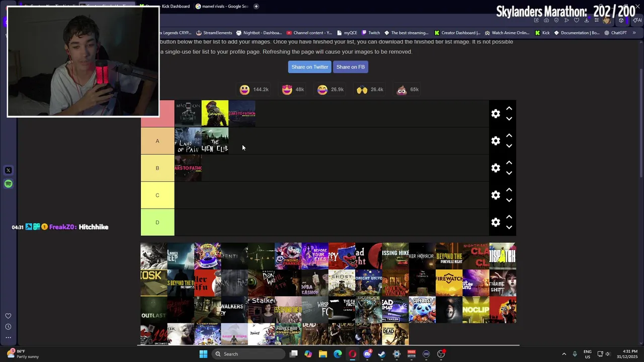Open the Twitch bookmark
The width and height of the screenshot is (644, 362).
coord(371,33)
